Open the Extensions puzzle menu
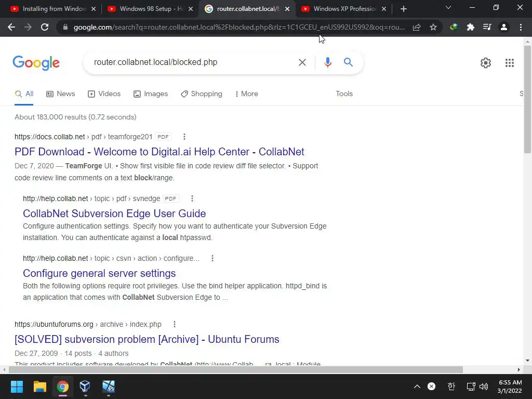Viewport: 532px width, 399px height. 470,27
